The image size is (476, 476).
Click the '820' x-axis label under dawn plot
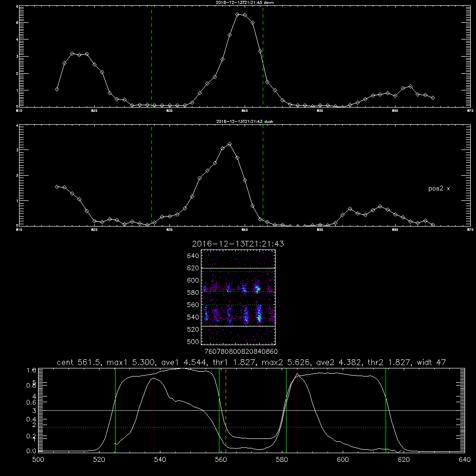click(94, 111)
